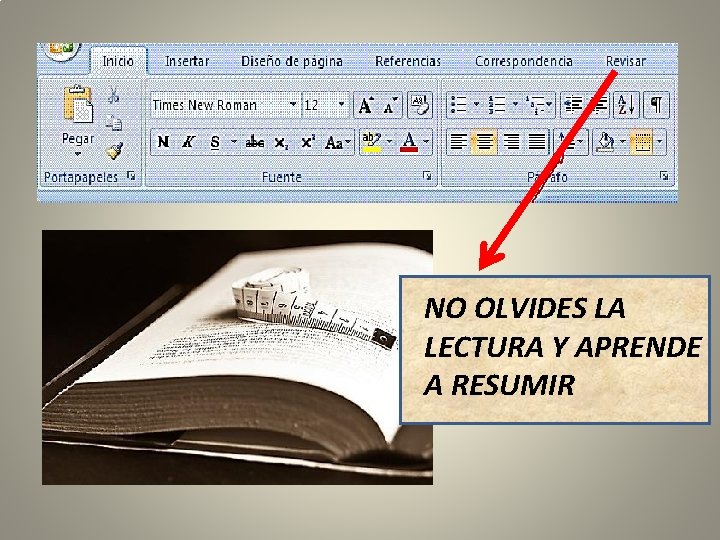Open the highlight color picker arrow

pyautogui.click(x=389, y=142)
